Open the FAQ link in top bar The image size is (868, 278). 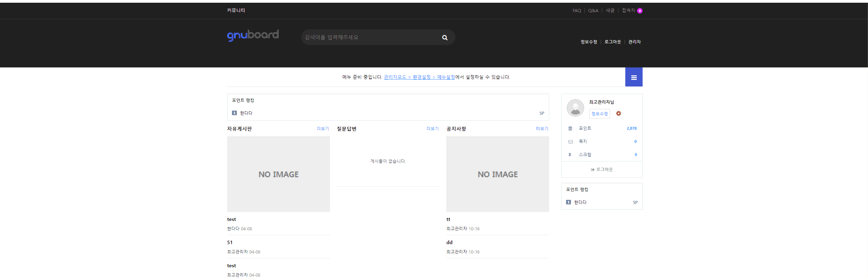[576, 11]
